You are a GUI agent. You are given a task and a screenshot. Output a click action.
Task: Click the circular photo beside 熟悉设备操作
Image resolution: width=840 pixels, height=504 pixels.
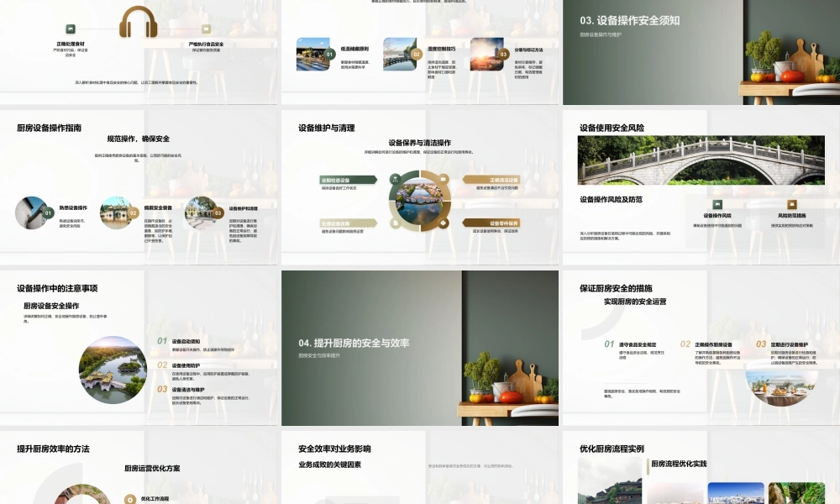click(31, 213)
